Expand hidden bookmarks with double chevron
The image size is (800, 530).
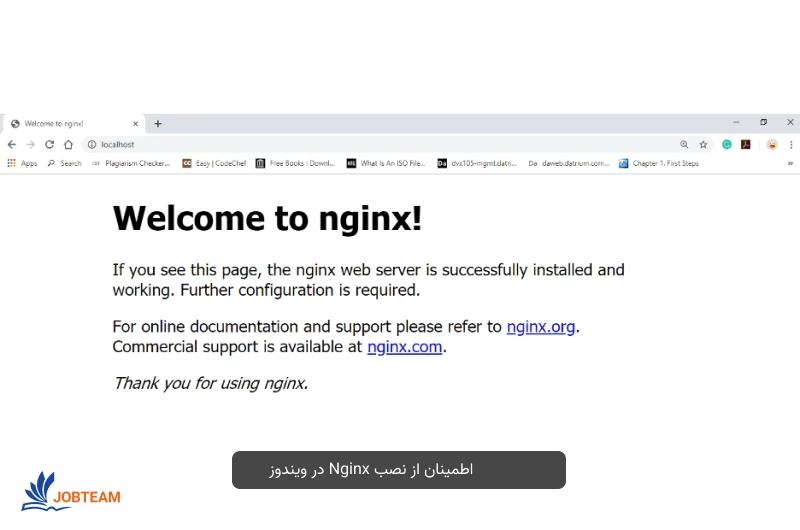790,163
